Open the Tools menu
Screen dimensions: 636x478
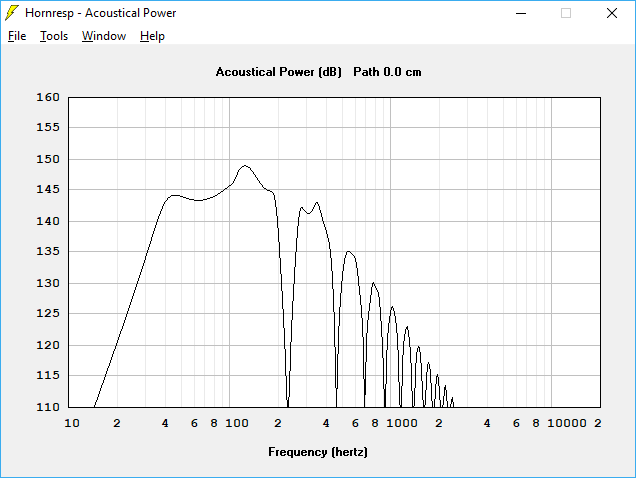[54, 36]
